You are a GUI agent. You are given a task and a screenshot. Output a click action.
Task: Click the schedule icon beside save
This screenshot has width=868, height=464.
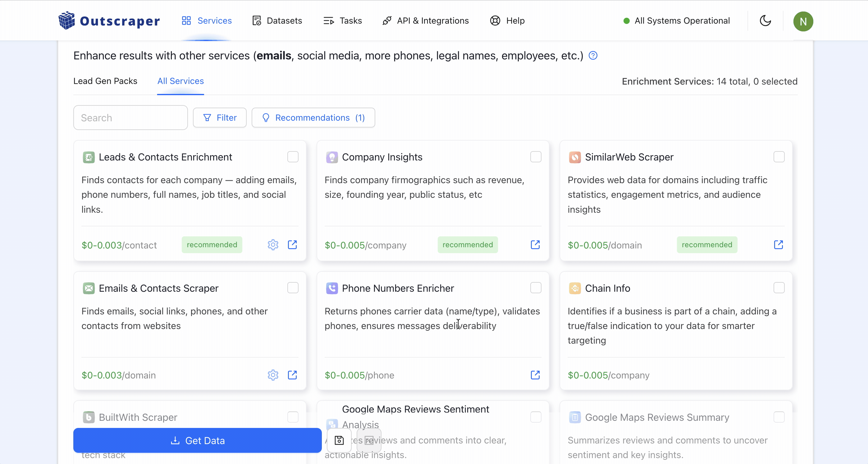click(x=369, y=440)
